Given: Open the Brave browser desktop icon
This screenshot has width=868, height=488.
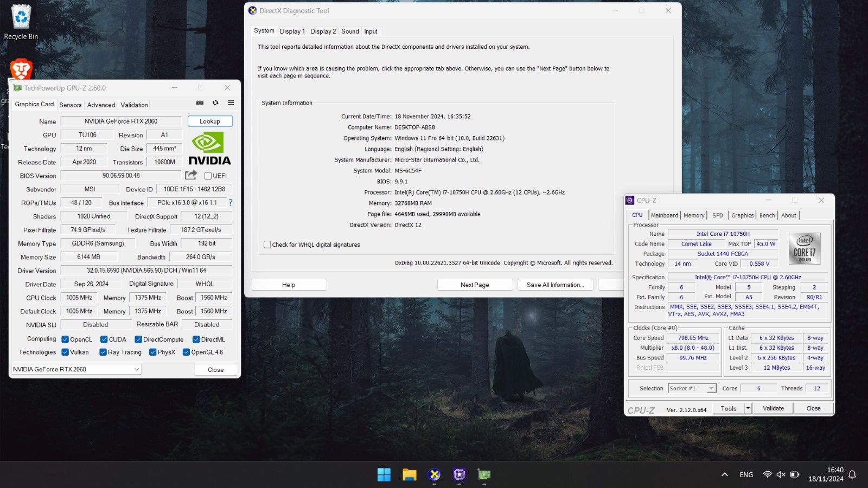Looking at the screenshot, I should tap(21, 69).
